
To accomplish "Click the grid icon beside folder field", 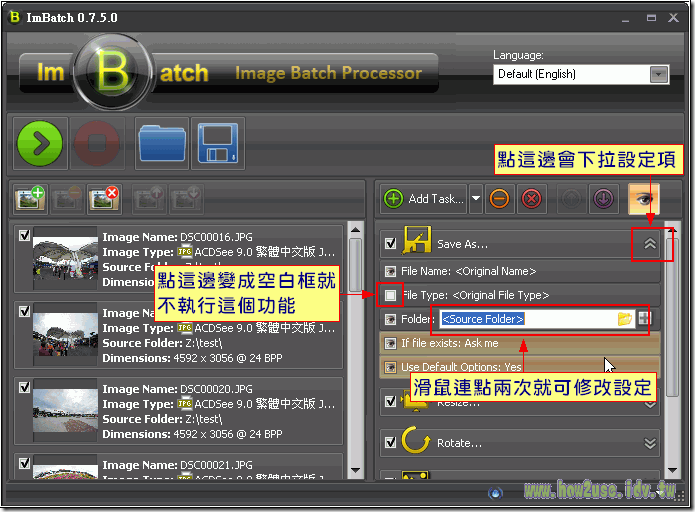I will click(644, 318).
